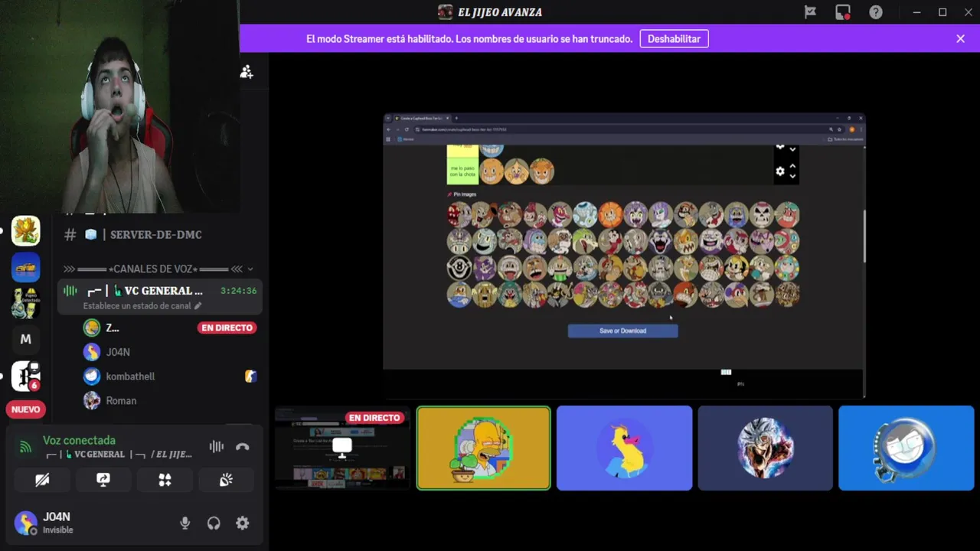Click the channel timer 3:24:36
The width and height of the screenshot is (980, 551).
click(238, 291)
